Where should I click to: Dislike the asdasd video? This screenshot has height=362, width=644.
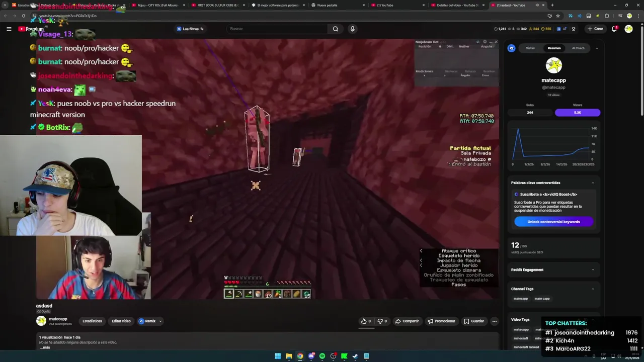tap(382, 321)
